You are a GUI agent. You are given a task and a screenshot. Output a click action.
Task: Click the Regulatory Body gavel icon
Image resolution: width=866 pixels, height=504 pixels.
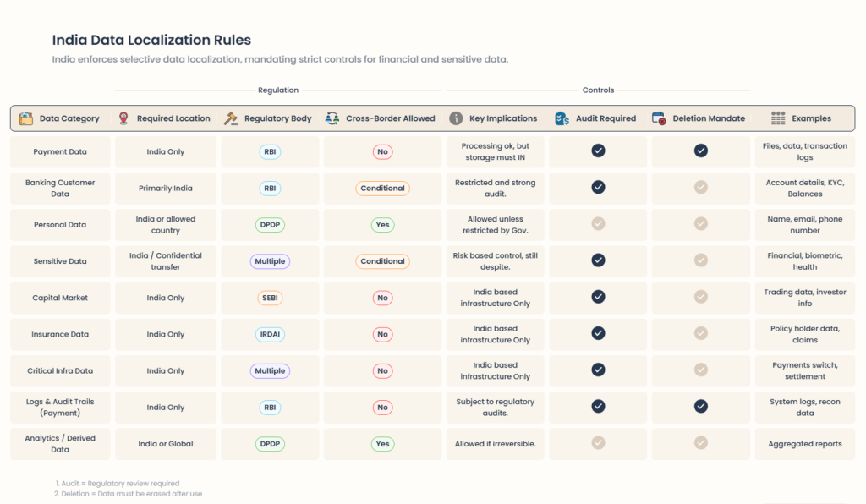[230, 118]
